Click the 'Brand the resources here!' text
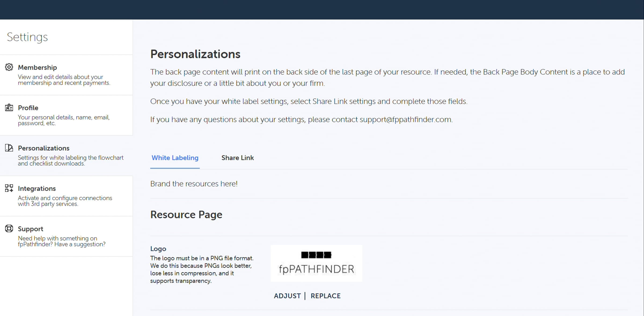 click(194, 184)
